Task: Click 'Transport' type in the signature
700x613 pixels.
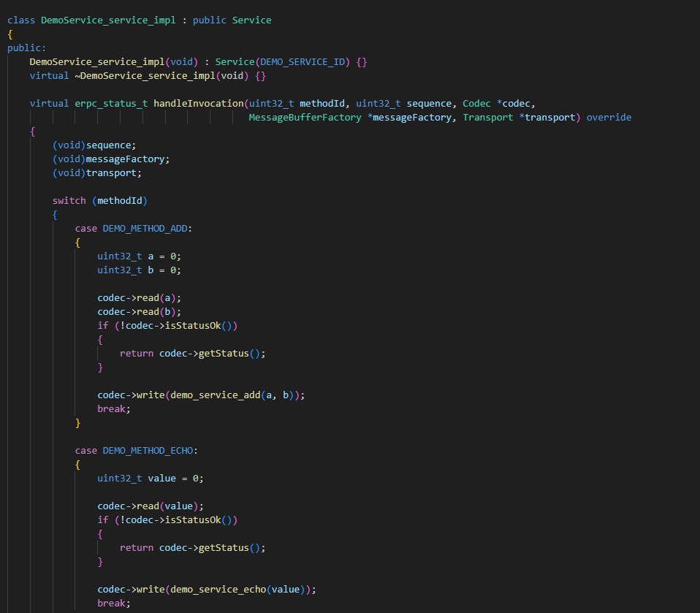Action: click(488, 118)
